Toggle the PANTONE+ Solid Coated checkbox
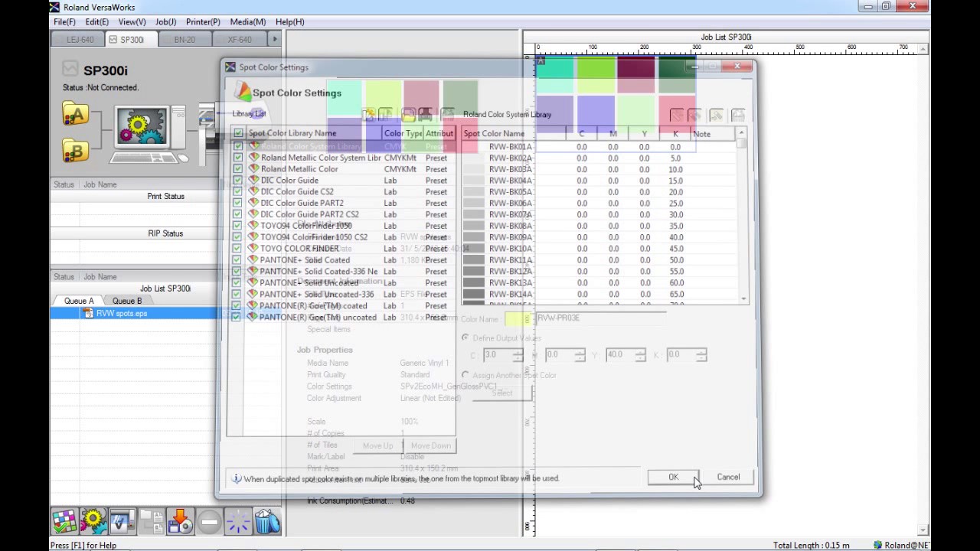Viewport: 980px width, 551px height. (x=238, y=259)
